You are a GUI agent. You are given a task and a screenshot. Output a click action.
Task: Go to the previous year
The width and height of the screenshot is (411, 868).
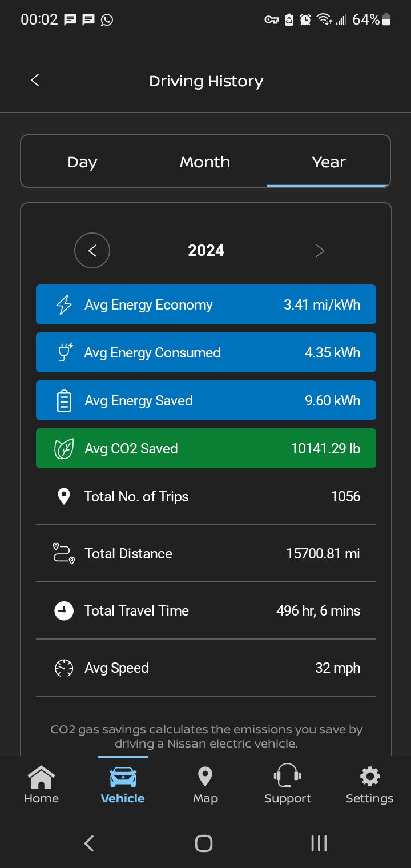coord(92,250)
